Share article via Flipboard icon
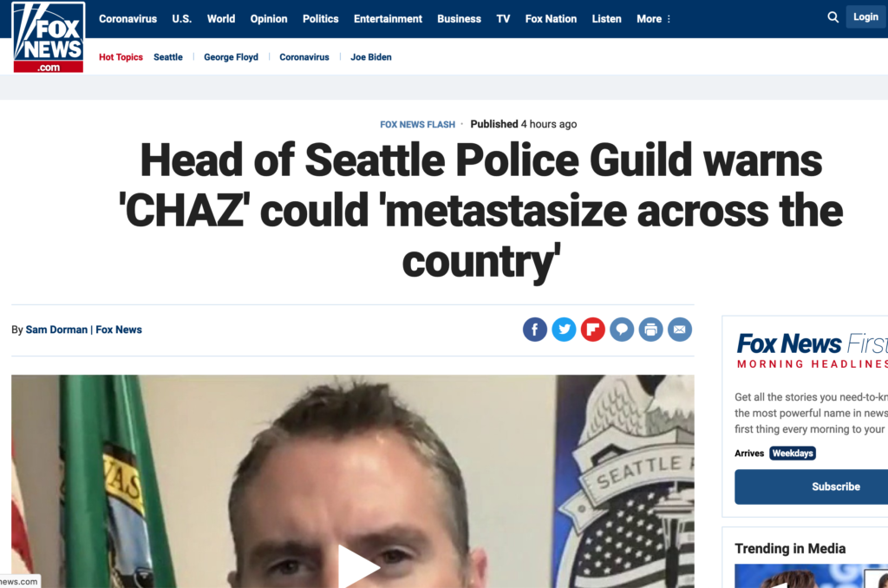 592,329
